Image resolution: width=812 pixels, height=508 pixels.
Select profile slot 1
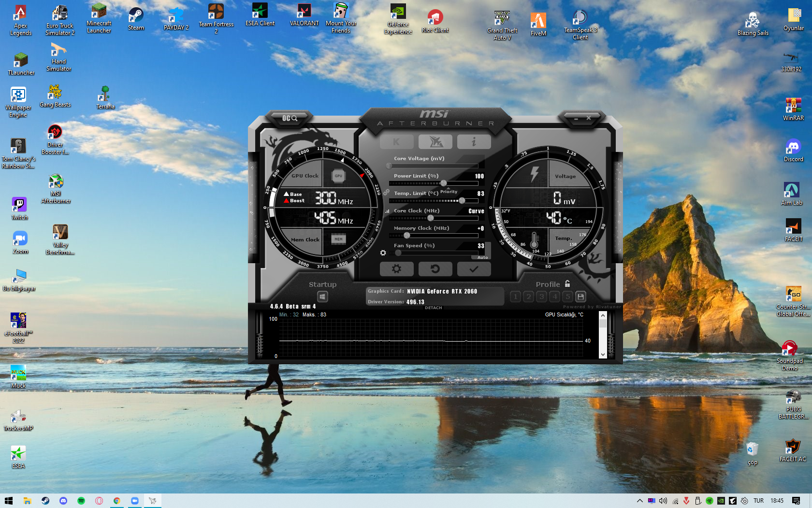[x=515, y=297]
